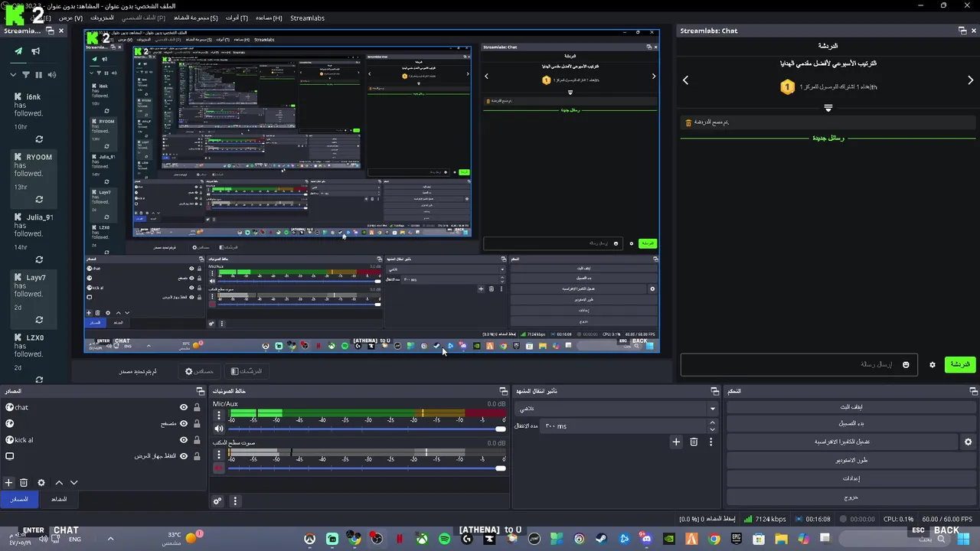This screenshot has width=980, height=551.
Task: Open the خصائص properties button below preview
Action: [199, 371]
